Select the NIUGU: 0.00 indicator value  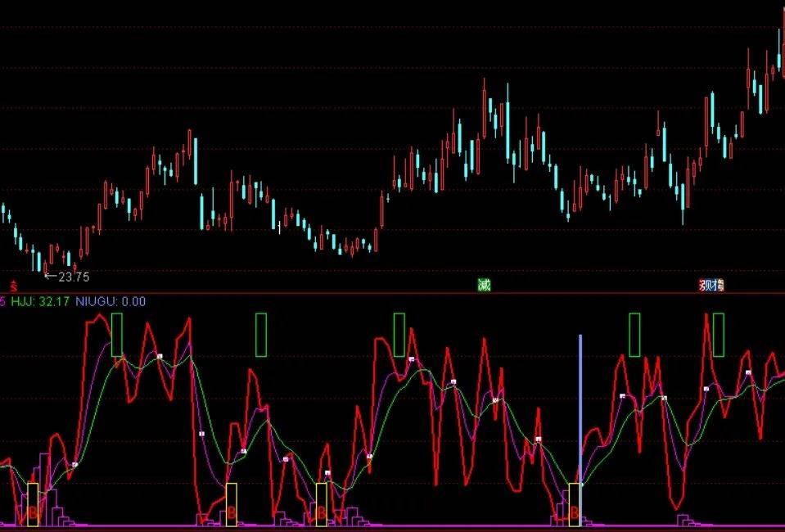coord(111,301)
